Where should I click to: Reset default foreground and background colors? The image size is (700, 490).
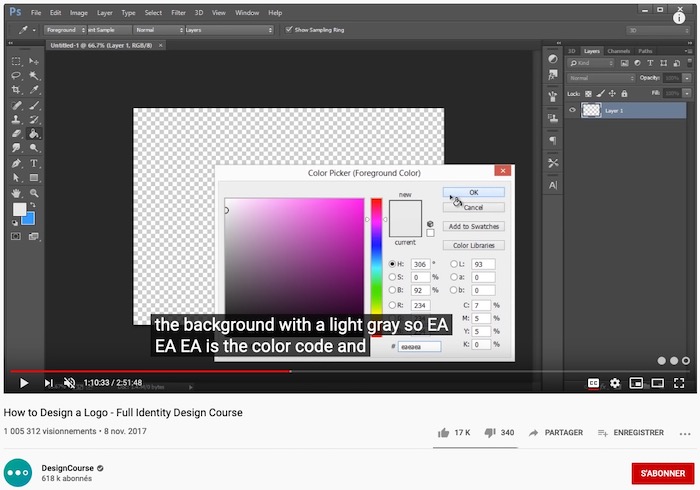pos(15,222)
